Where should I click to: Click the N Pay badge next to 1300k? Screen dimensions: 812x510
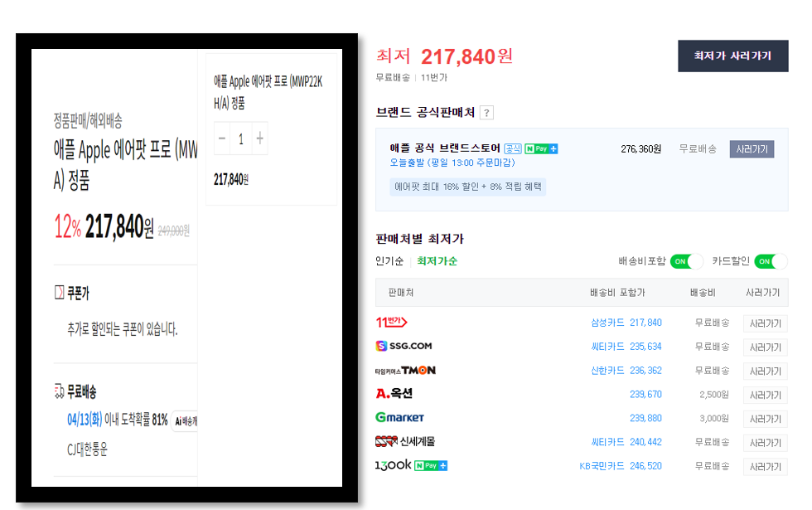click(431, 465)
